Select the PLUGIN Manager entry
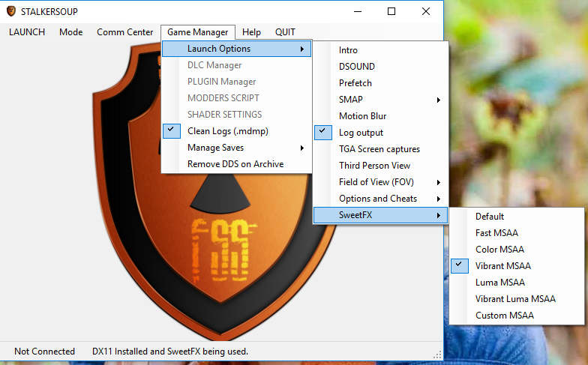Viewport: 588px width, 365px height. click(237, 82)
